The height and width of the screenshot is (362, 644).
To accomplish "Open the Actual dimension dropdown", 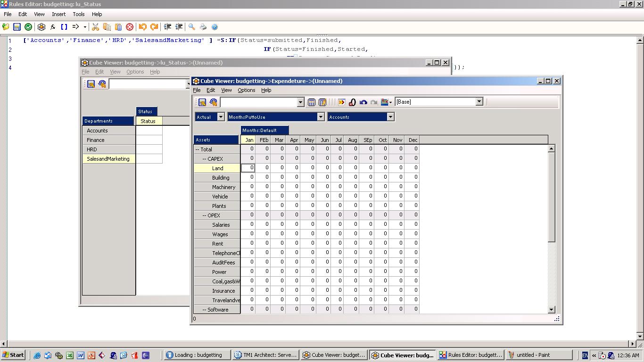I will coord(221,117).
